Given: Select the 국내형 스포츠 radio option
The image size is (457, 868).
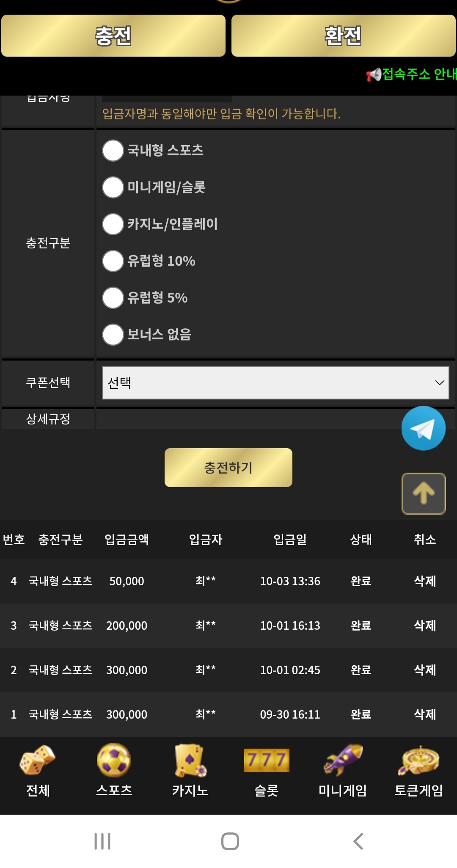Looking at the screenshot, I should [x=113, y=151].
